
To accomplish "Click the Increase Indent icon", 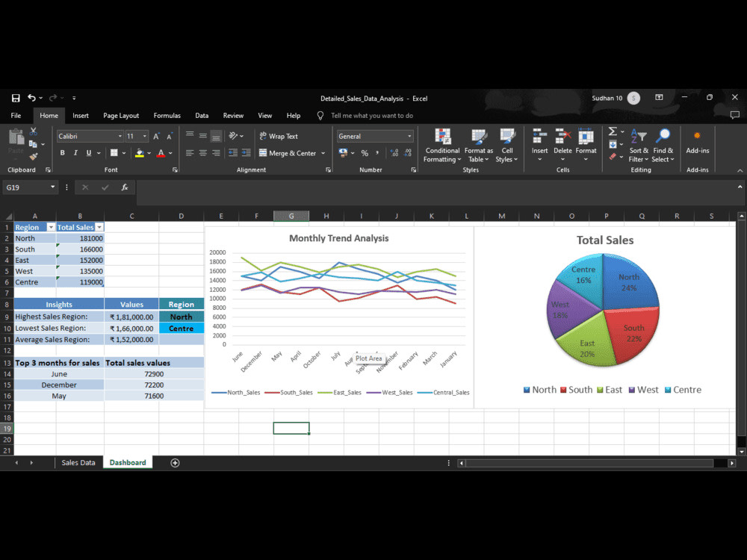I will (247, 153).
